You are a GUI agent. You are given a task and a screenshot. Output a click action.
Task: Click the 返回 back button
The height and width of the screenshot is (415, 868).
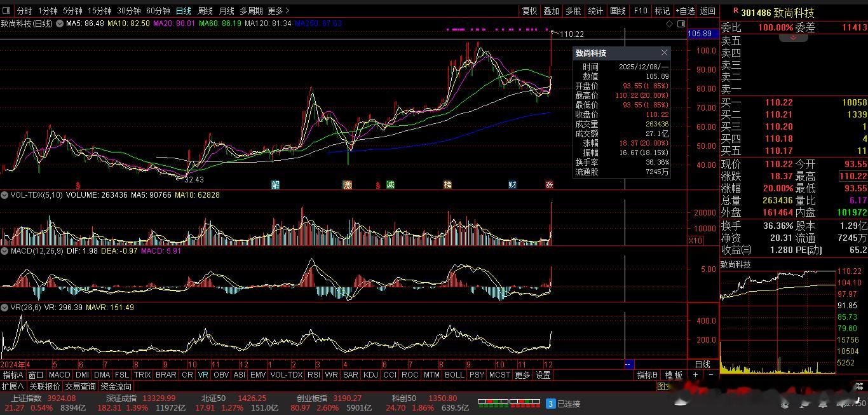coord(707,11)
